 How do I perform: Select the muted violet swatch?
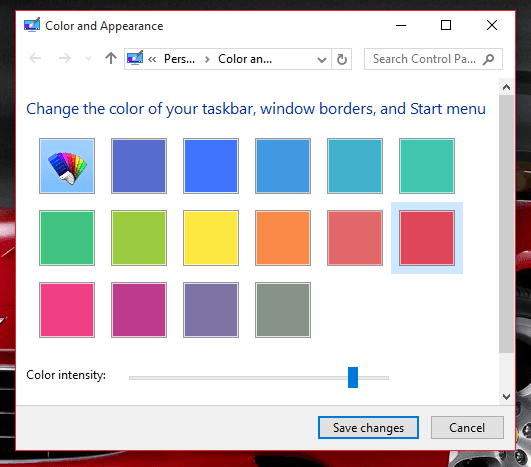211,310
